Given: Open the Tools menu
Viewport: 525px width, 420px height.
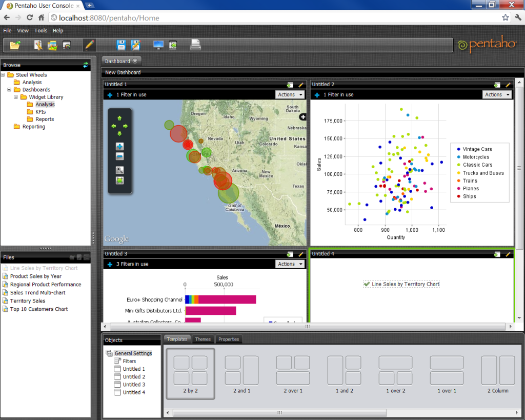Looking at the screenshot, I should [x=41, y=30].
